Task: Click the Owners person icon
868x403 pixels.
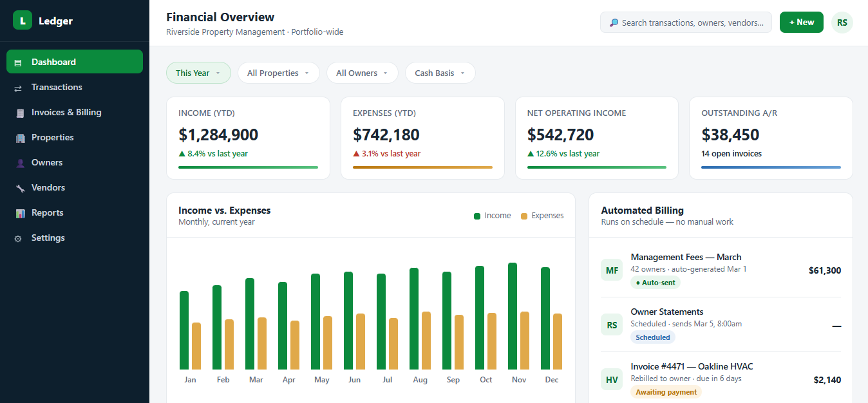Action: click(20, 163)
